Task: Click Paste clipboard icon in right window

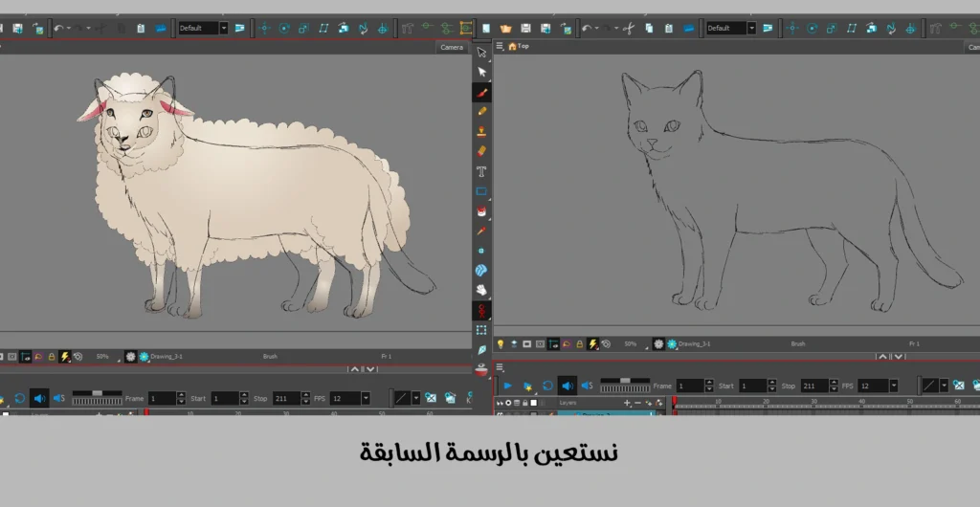Action: 669,28
